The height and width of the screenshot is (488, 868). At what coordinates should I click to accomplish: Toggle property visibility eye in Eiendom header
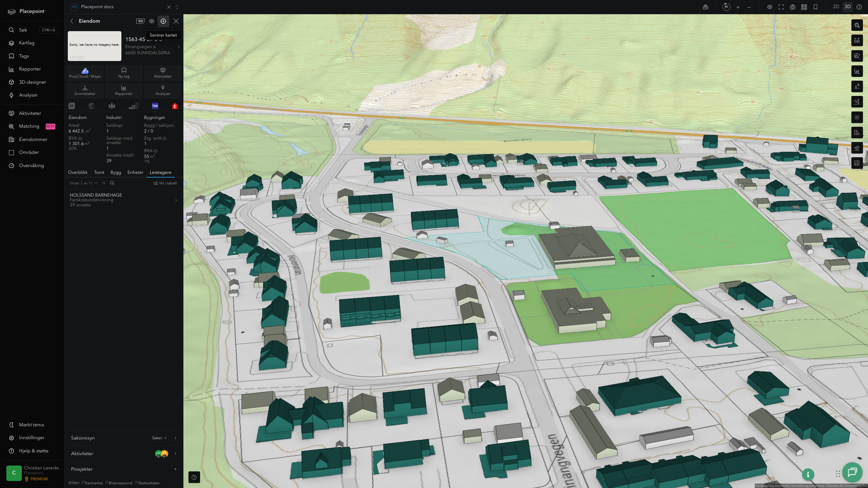click(152, 21)
